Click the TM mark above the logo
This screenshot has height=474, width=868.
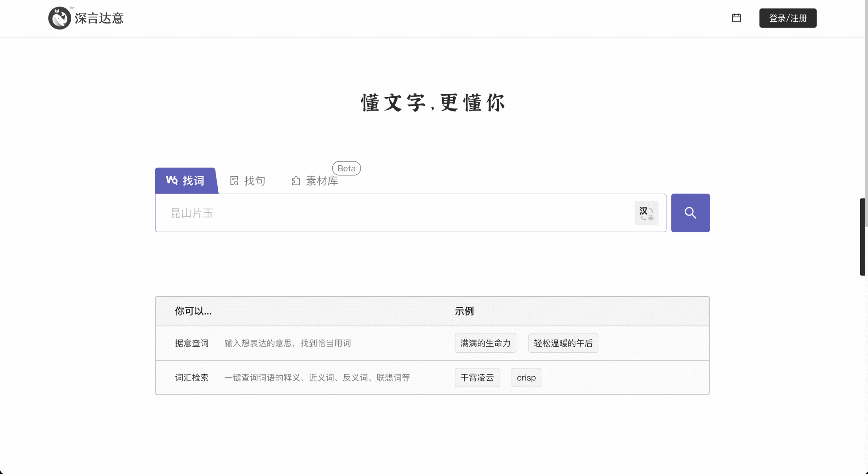pyautogui.click(x=71, y=7)
